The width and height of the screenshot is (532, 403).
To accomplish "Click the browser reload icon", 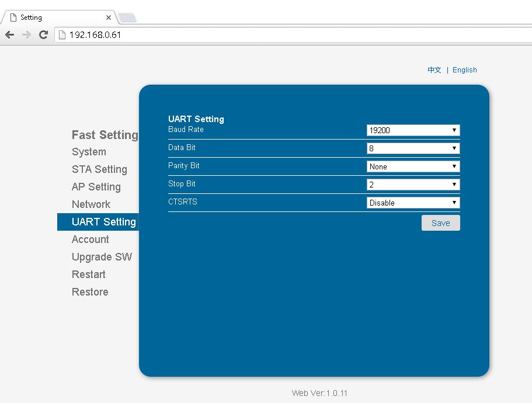I will (x=43, y=35).
